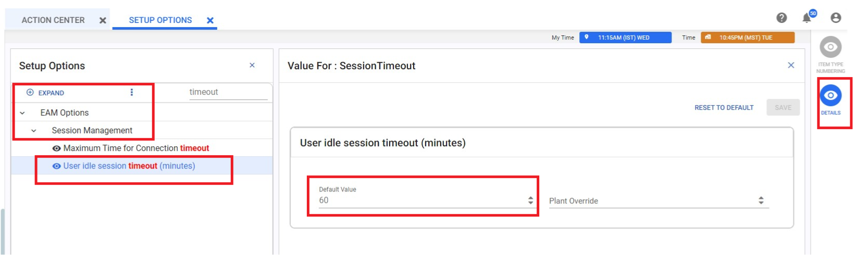Collapse the Session Management node
868x280 pixels.
click(34, 131)
